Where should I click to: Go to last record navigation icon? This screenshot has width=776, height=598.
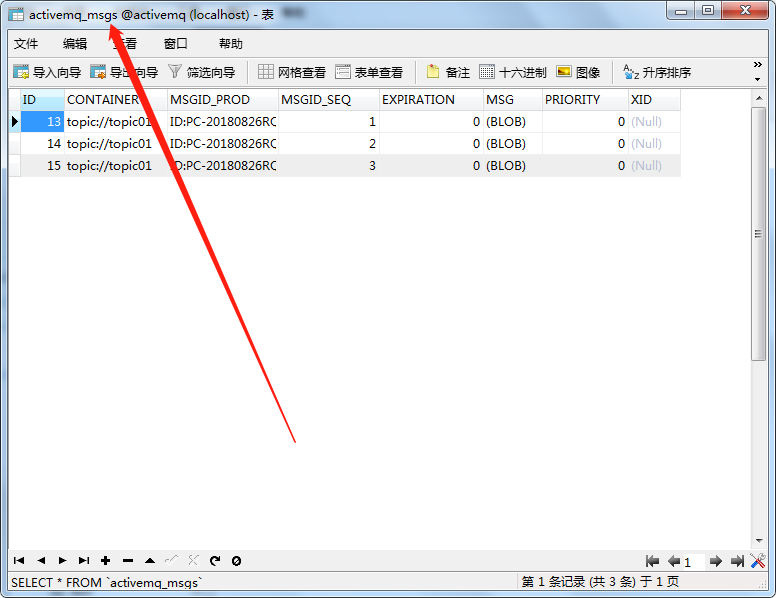click(84, 560)
